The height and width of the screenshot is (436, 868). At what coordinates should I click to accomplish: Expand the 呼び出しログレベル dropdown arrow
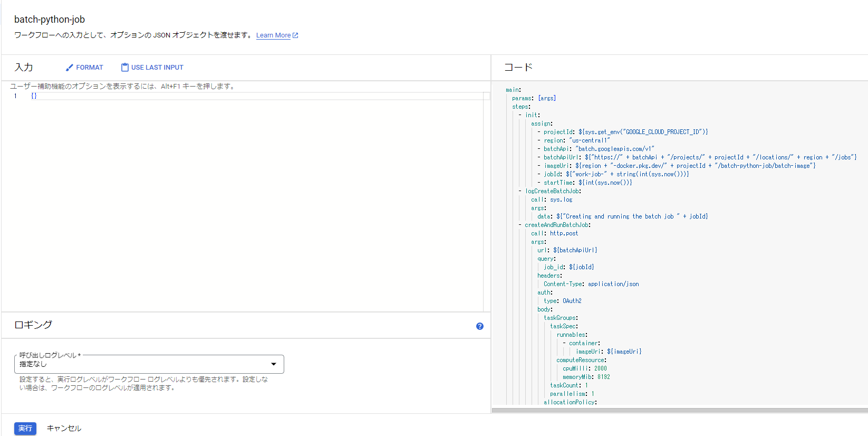[274, 364]
